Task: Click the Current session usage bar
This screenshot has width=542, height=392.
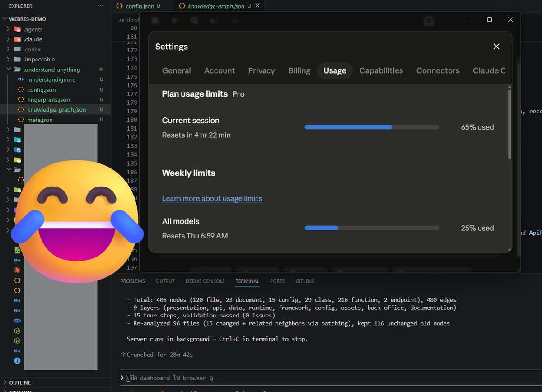Action: (372, 127)
